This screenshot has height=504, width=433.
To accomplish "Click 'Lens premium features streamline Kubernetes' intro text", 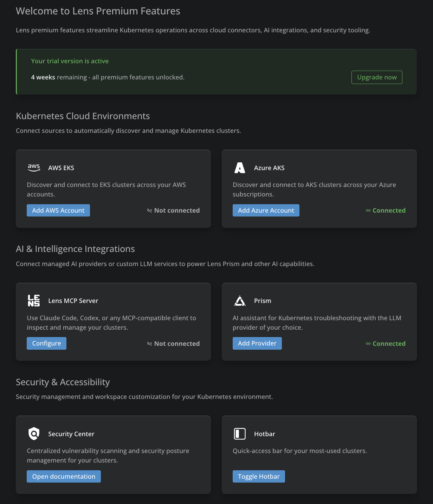I will click(193, 30).
